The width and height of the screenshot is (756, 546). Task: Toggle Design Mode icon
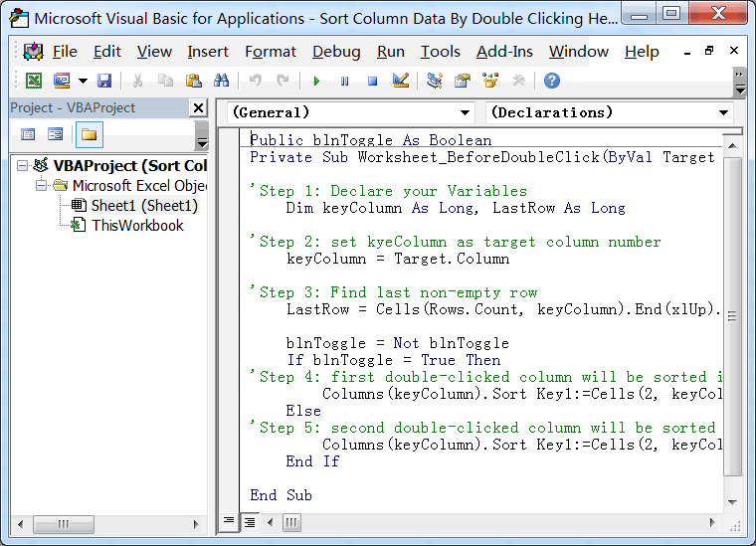pos(401,81)
